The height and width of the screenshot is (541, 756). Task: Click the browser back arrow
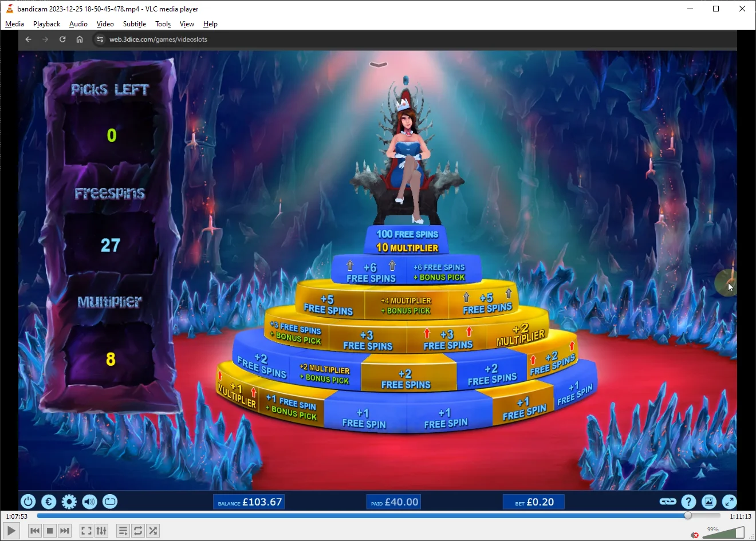pos(28,40)
